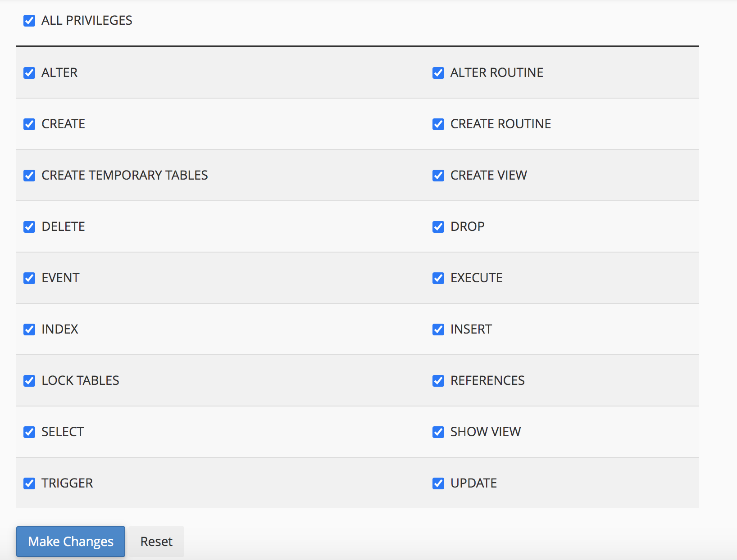Uncheck the INSERT privilege
The height and width of the screenshot is (560, 737).
tap(438, 330)
